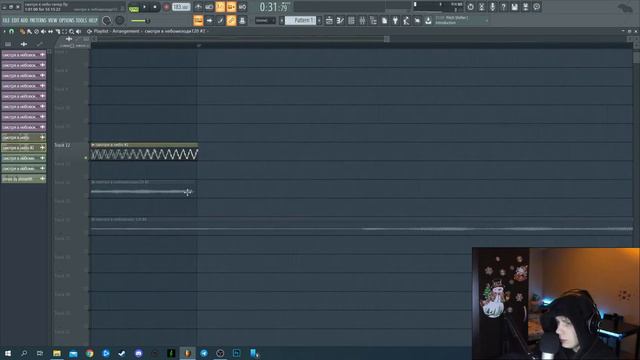
Task: Toggle loop recording
Action: click(x=242, y=7)
